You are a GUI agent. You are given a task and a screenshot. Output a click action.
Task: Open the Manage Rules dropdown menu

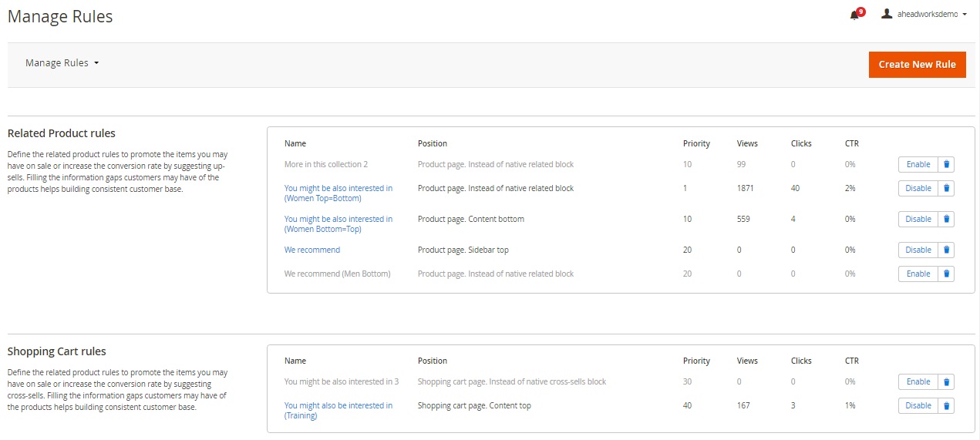click(62, 63)
